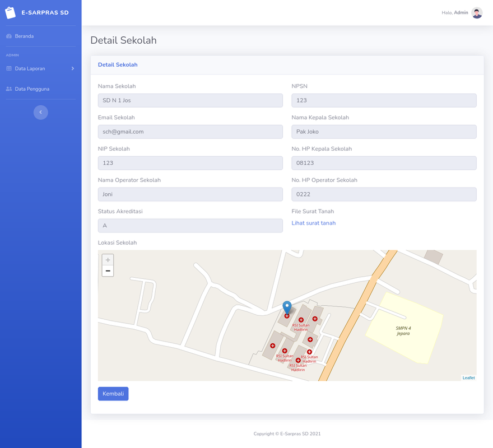493x448 pixels.
Task: Click the File Surat Tanah label
Action: click(313, 211)
